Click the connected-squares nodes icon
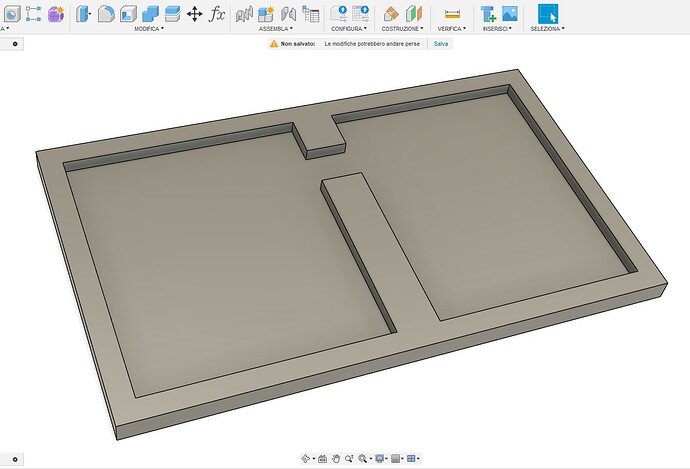Image resolution: width=690 pixels, height=469 pixels. [33, 14]
